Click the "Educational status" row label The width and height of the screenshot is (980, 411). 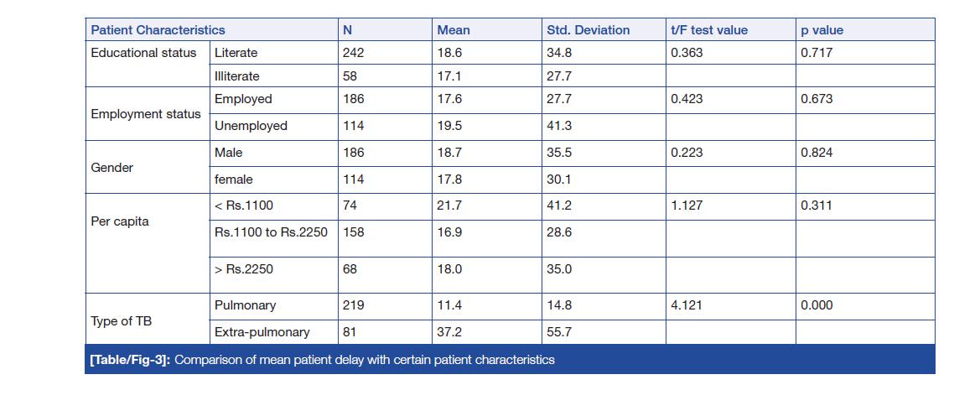(x=143, y=53)
